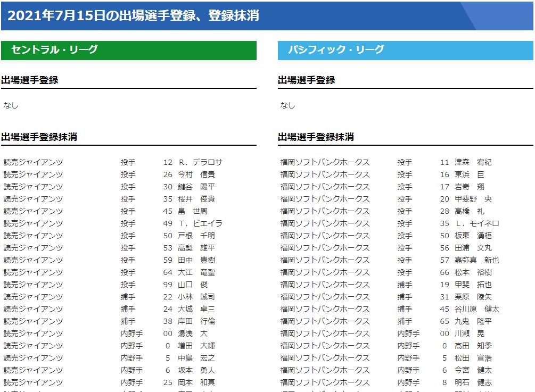
Task: Select player name 今宮 健太
Action: (473, 371)
